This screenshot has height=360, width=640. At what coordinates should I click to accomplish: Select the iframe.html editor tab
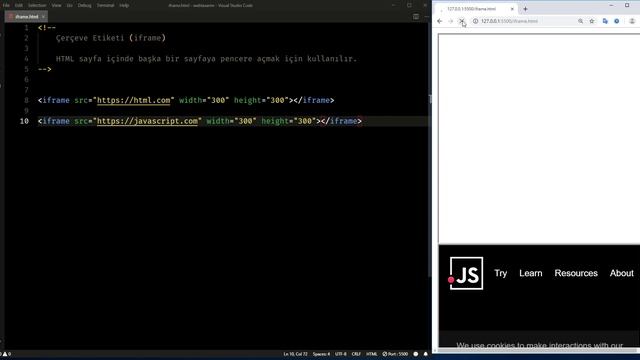click(26, 17)
